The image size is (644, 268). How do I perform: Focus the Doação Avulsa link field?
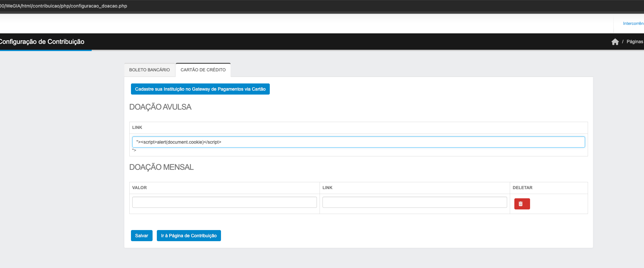(x=359, y=142)
